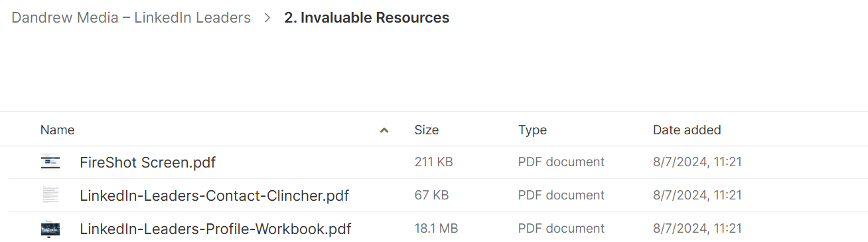Select the 2. Invaluable Resources breadcrumb
Image resolution: width=868 pixels, height=242 pixels.
coord(367,18)
